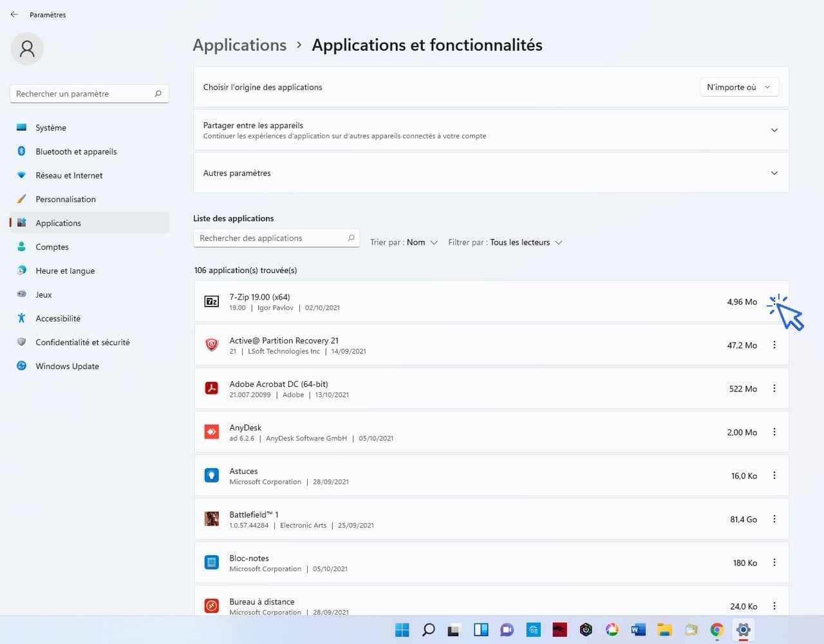
Task: Click the Confidentialité et sécurité shield icon
Action: [x=22, y=342]
